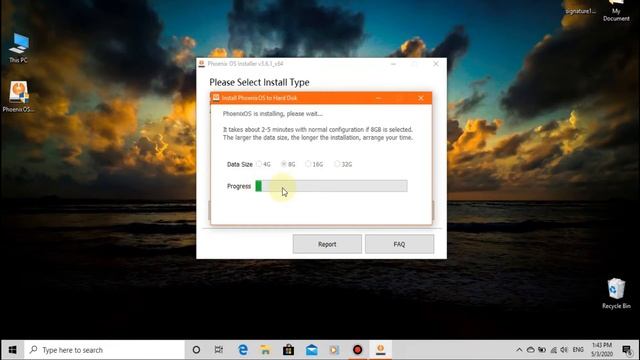
Task: Close the Phoenix OS Installer window
Action: coord(436,64)
